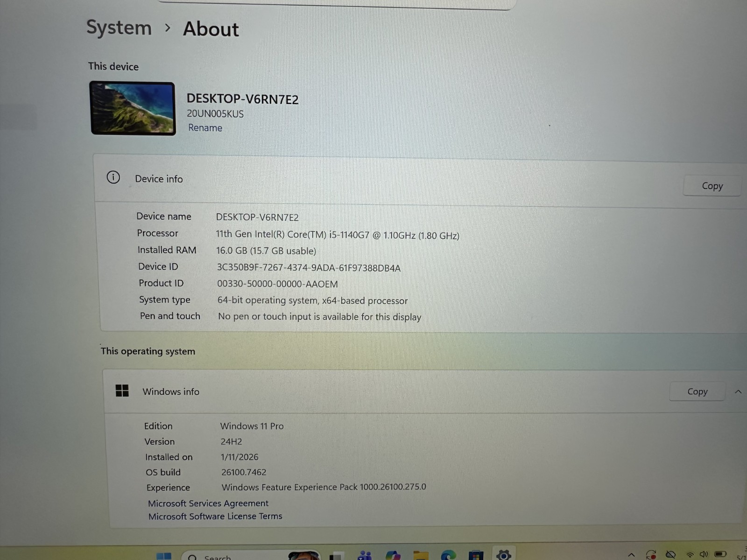Image resolution: width=747 pixels, height=560 pixels.
Task: Click the This operating system heading
Action: click(x=148, y=351)
